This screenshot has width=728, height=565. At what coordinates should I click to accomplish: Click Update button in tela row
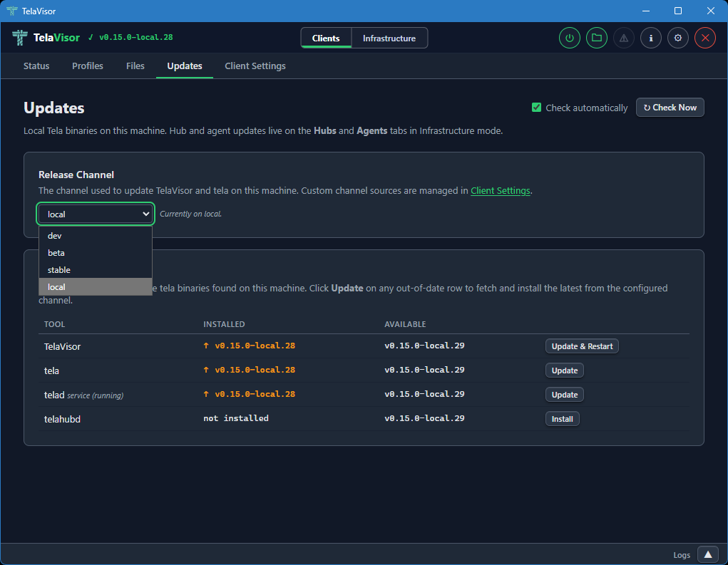[564, 370]
